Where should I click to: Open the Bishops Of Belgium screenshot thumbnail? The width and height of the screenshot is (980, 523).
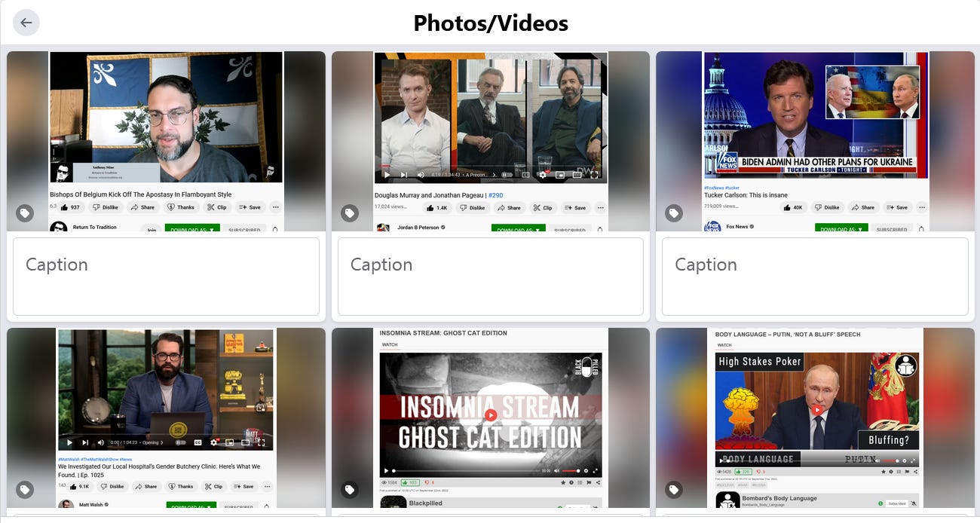click(x=166, y=141)
